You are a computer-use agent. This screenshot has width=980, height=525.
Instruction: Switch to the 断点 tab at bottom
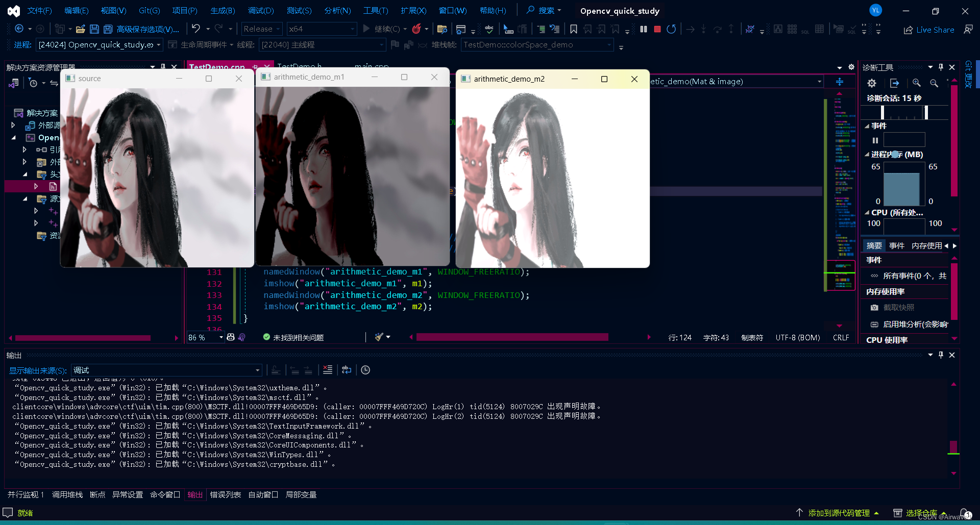coord(97,494)
